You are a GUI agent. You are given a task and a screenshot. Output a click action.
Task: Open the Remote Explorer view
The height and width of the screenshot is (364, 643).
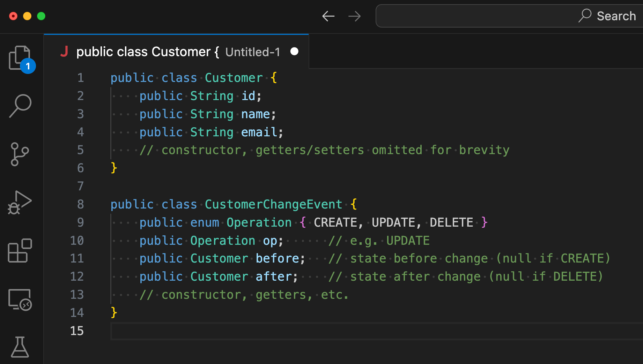pyautogui.click(x=20, y=299)
